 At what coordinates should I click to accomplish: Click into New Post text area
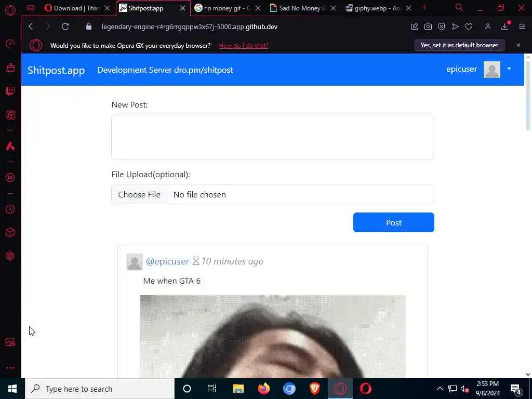point(272,137)
